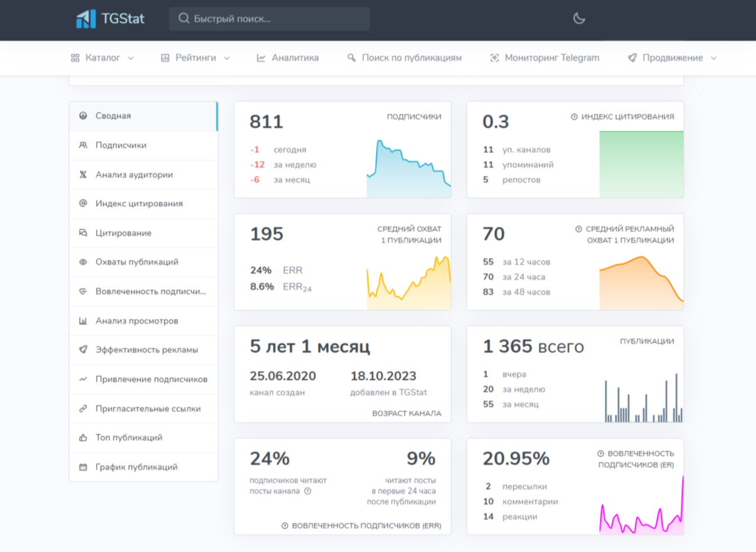
Task: Click the Сводная sidebar icon
Action: (x=83, y=116)
